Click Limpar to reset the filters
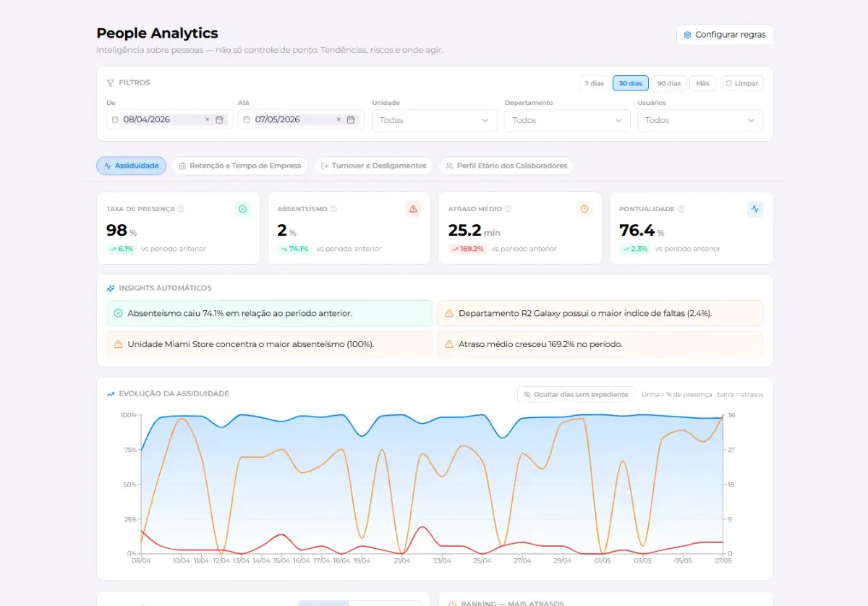The height and width of the screenshot is (606, 868). coord(741,83)
